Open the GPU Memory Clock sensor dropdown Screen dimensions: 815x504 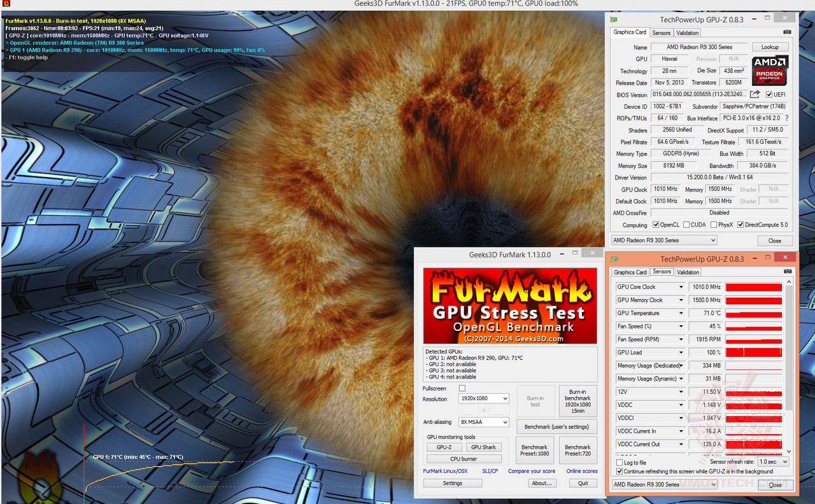[681, 300]
